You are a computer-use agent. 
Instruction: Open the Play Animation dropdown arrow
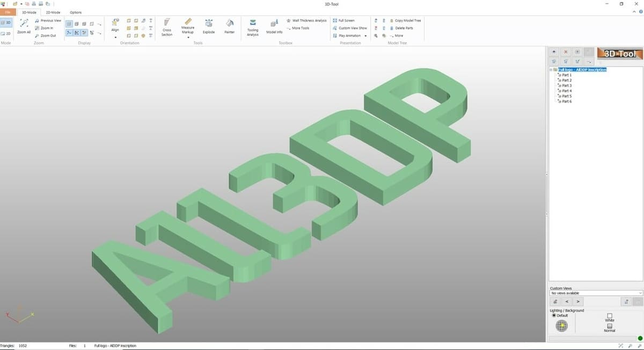pyautogui.click(x=365, y=36)
